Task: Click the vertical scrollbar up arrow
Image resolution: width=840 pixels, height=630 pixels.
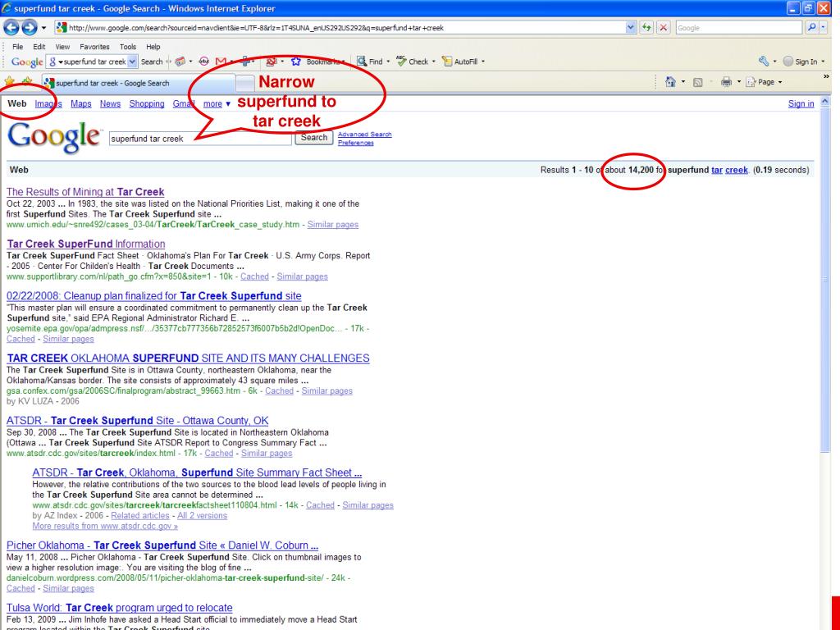Action: (x=825, y=101)
